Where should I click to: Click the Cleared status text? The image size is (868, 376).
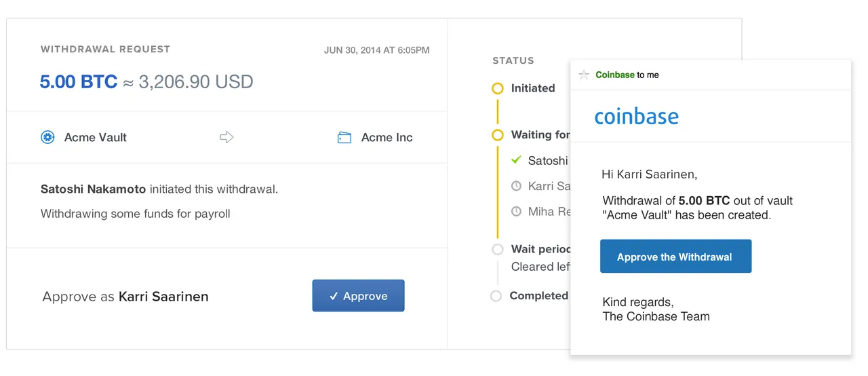(540, 267)
